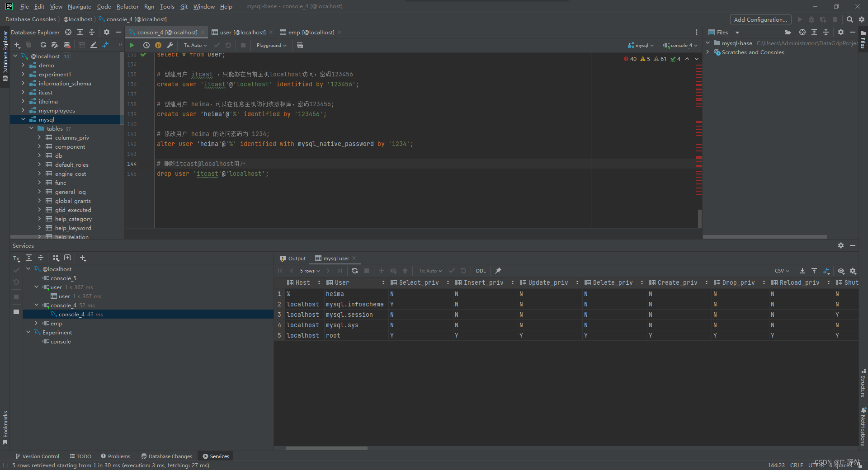This screenshot has width=868, height=470.
Task: Switch to the Output results tab
Action: 293,258
